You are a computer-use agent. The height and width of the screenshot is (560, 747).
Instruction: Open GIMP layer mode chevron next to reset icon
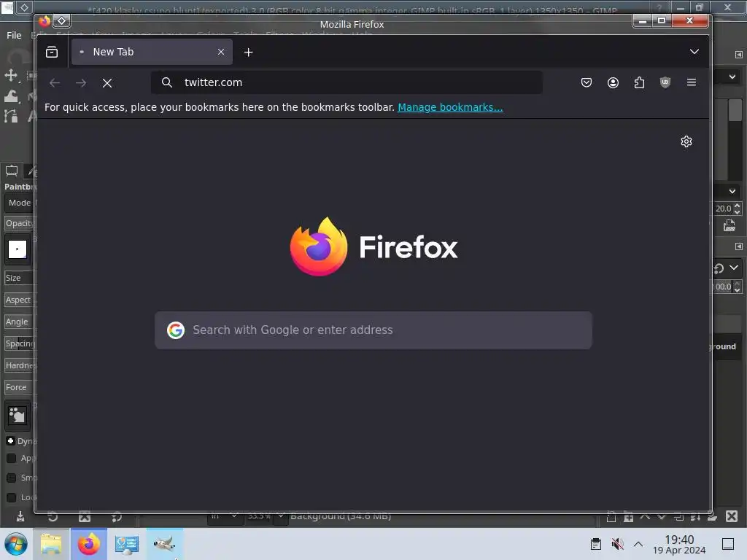[734, 268]
